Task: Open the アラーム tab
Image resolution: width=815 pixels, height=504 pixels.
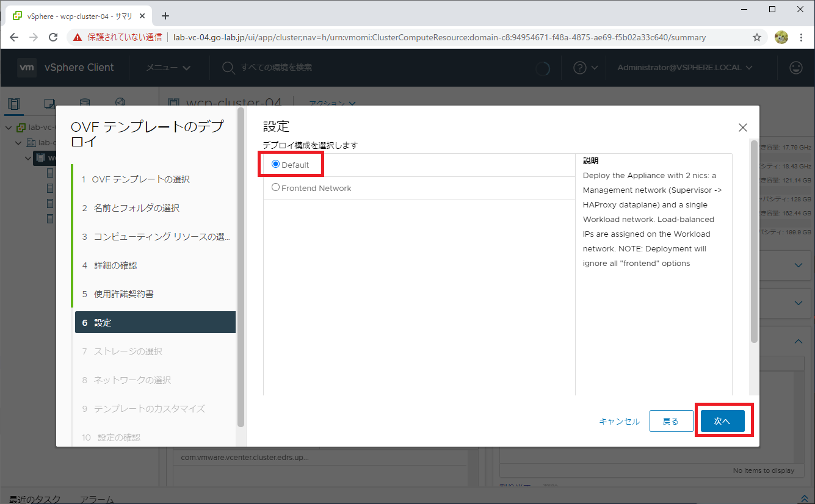Action: (97, 499)
